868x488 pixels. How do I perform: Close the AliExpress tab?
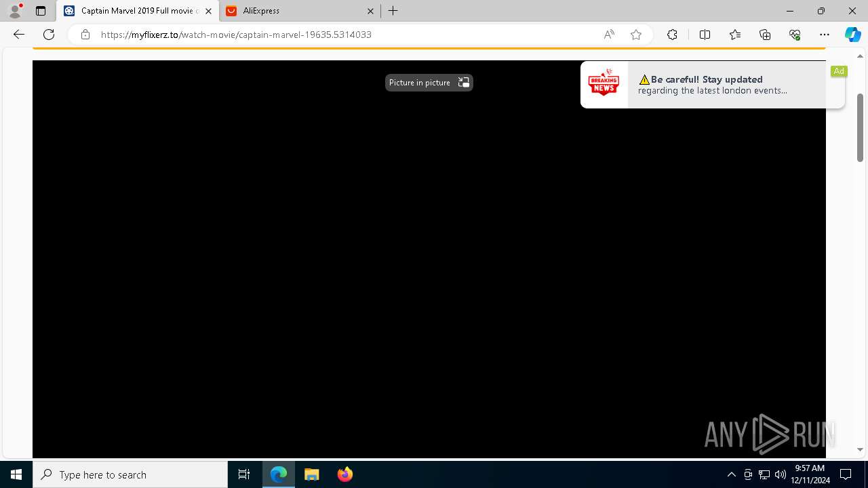tap(370, 11)
